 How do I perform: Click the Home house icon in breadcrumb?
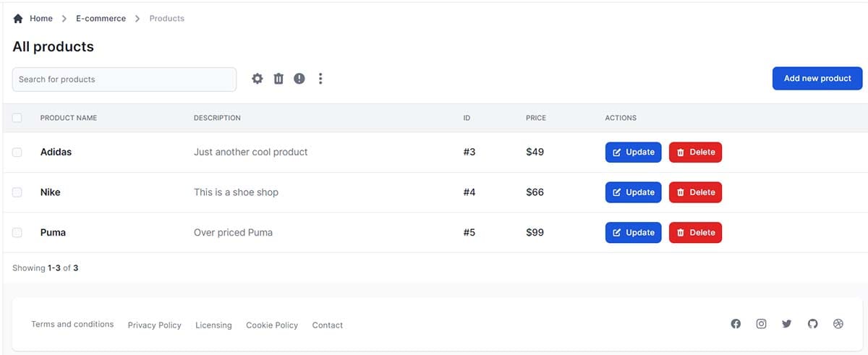point(18,19)
